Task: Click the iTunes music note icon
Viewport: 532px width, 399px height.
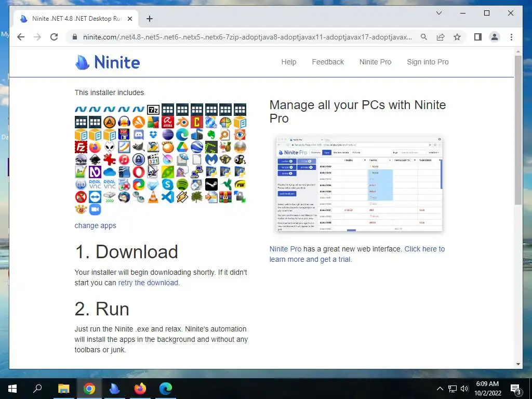Action: (x=124, y=159)
